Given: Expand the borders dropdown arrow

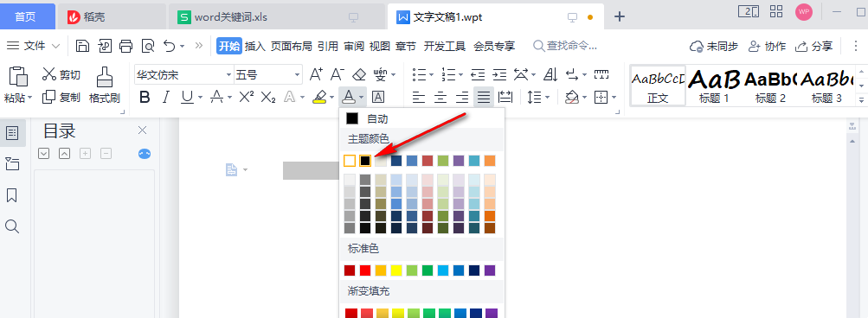Looking at the screenshot, I should click(614, 98).
